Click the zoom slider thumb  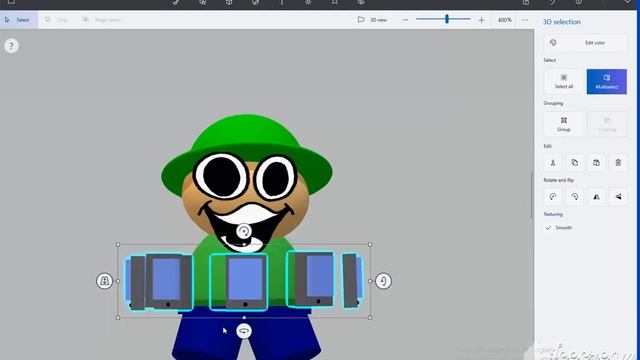pyautogui.click(x=447, y=19)
